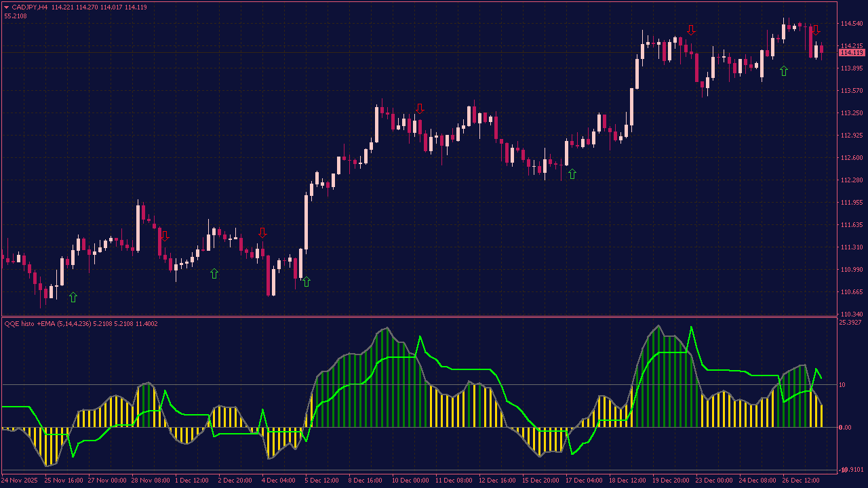Click the latest red sell arrow near 26 Dec

coord(816,30)
